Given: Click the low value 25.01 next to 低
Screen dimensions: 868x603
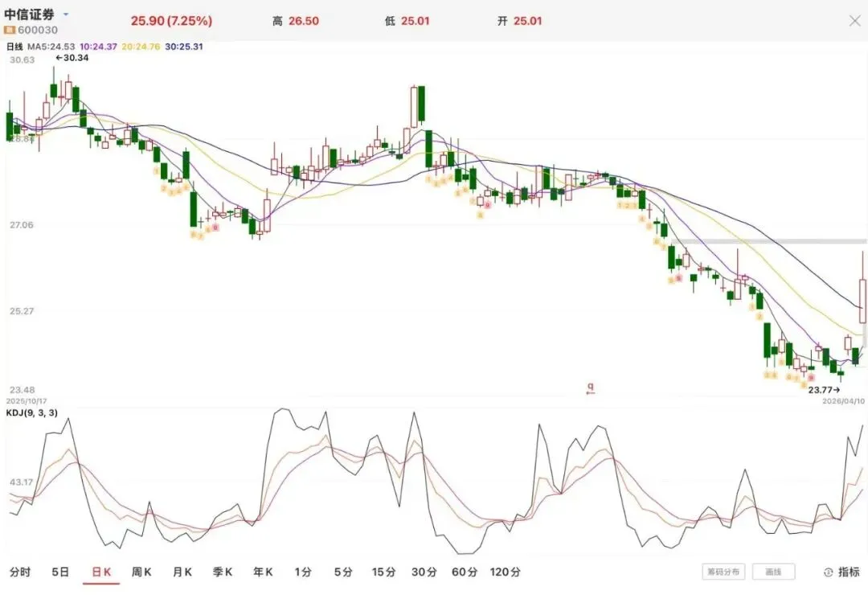Looking at the screenshot, I should click(x=416, y=21).
